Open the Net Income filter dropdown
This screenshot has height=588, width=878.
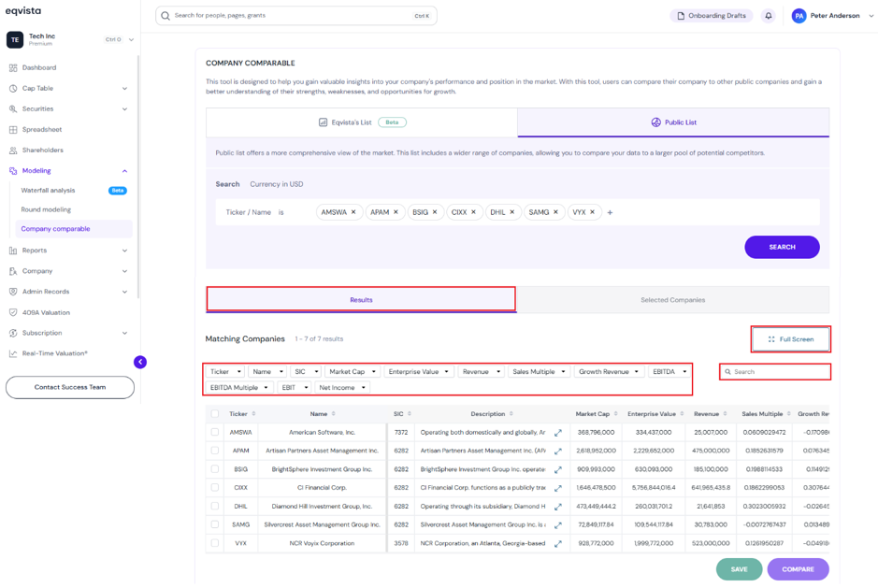coord(342,388)
